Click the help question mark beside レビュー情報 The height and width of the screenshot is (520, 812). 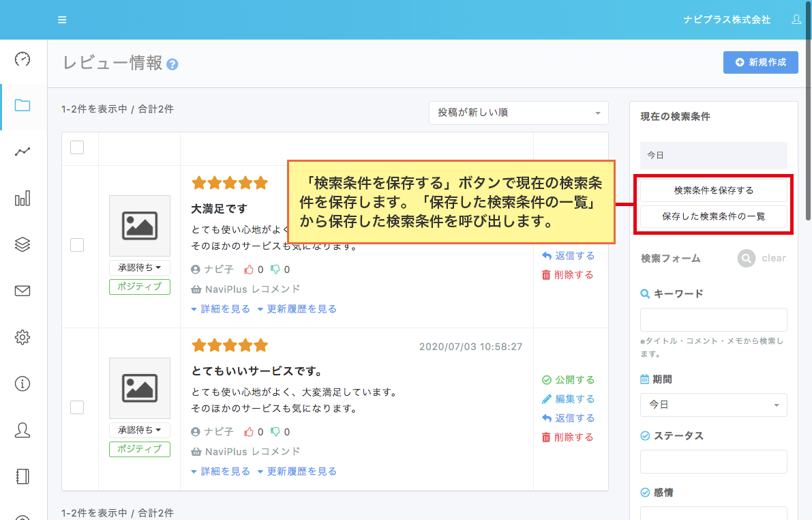[x=172, y=64]
